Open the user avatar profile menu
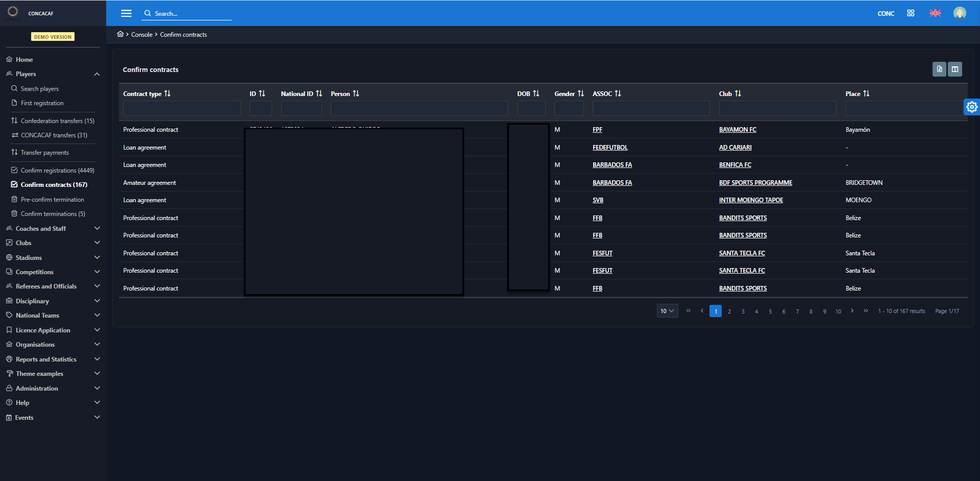 coord(960,13)
